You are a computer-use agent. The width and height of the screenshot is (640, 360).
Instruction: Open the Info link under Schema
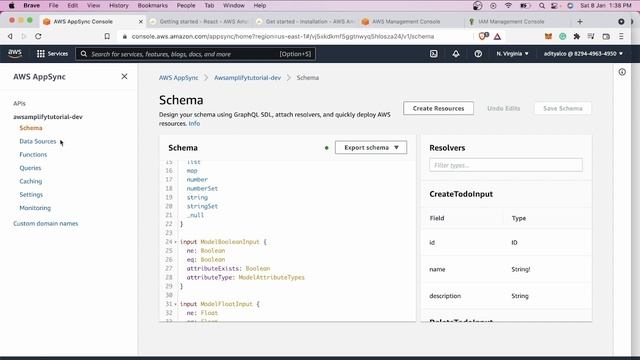pyautogui.click(x=194, y=123)
